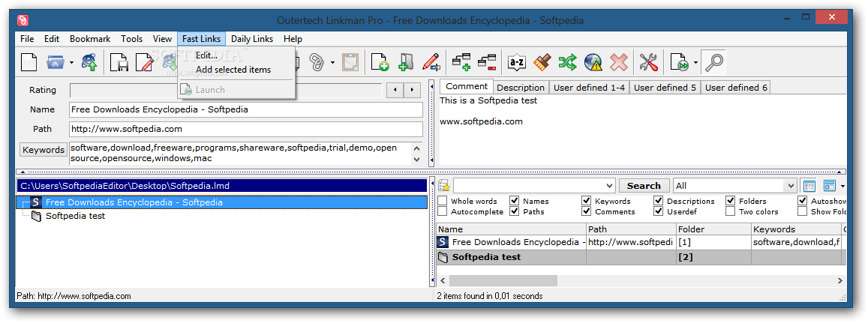Click the floppy disk save icon

119,62
